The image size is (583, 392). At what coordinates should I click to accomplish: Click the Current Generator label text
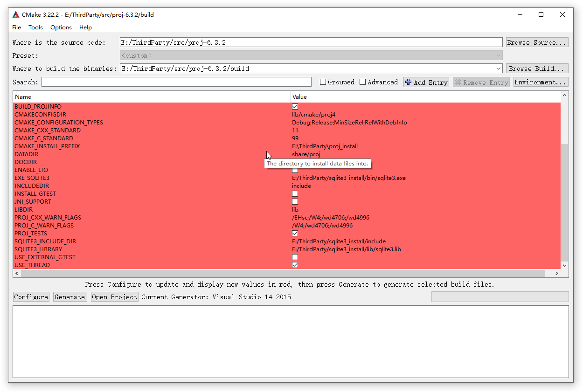tap(216, 297)
